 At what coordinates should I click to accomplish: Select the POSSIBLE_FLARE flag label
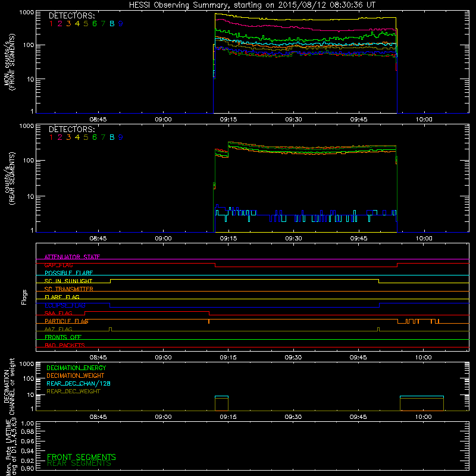(69, 273)
